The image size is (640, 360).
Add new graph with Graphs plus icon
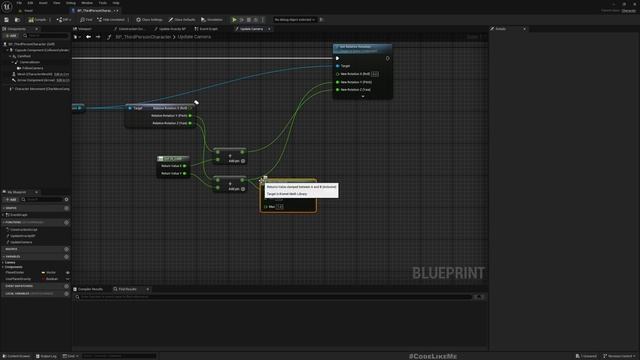67,208
